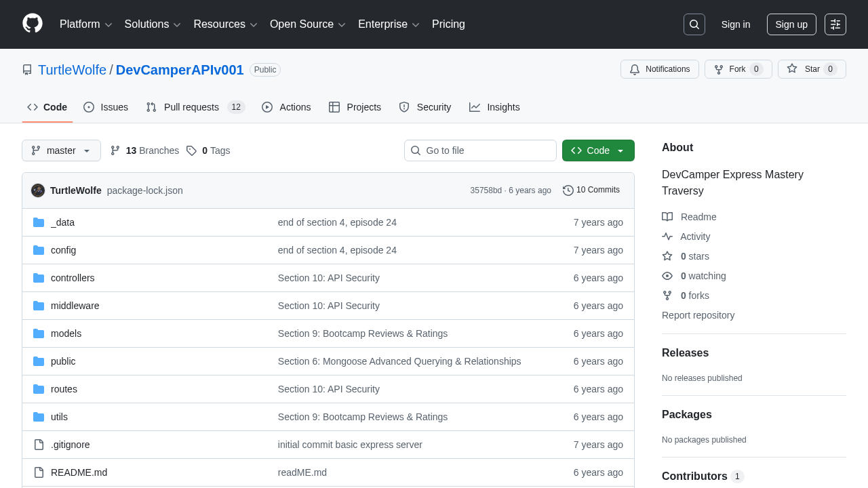This screenshot has width=868, height=488.
Task: Click the Go to file search field
Action: point(480,150)
